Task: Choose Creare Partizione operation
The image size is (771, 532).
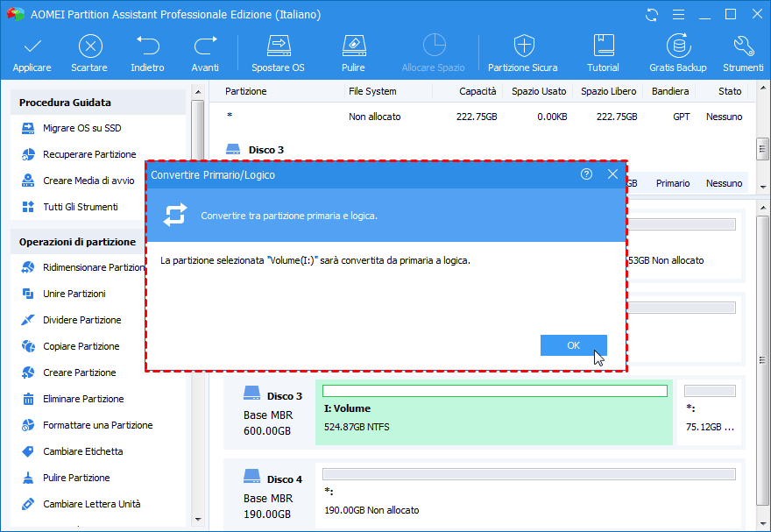Action: (x=80, y=372)
